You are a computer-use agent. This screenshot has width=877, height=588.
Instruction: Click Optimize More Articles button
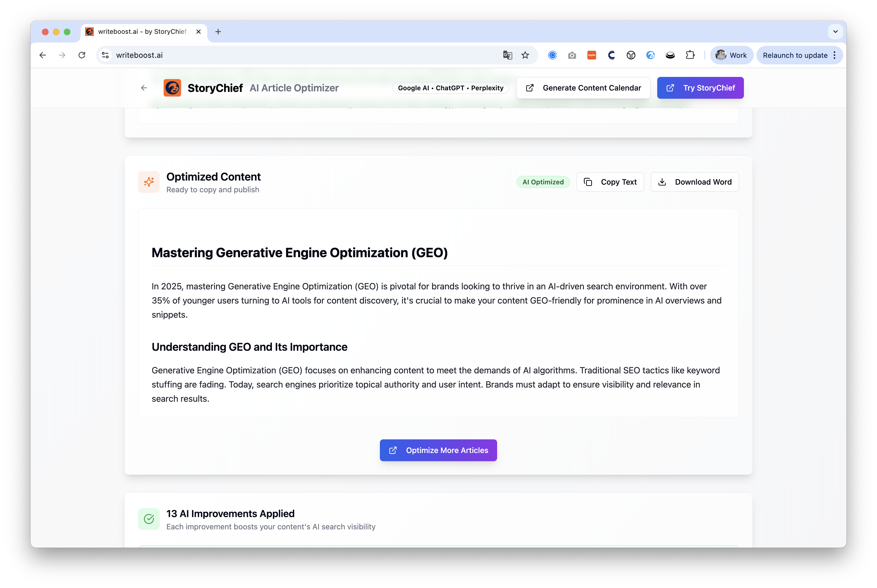tap(438, 450)
